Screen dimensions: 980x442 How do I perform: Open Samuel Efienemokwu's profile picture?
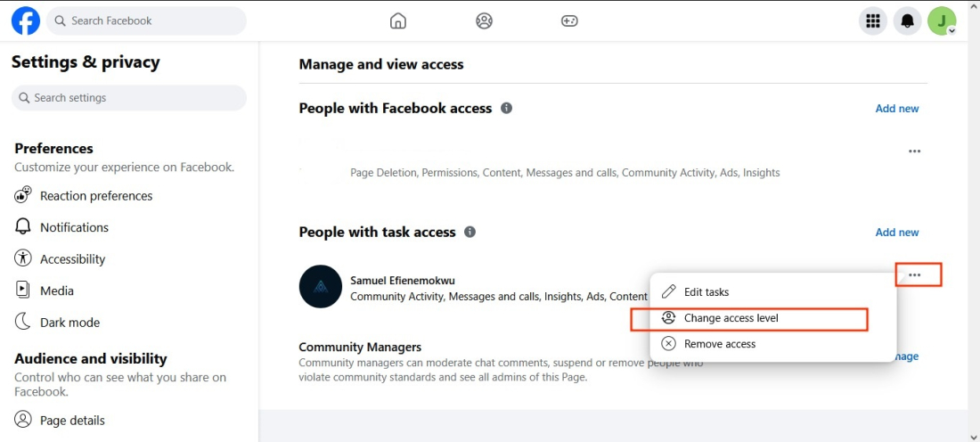point(321,287)
